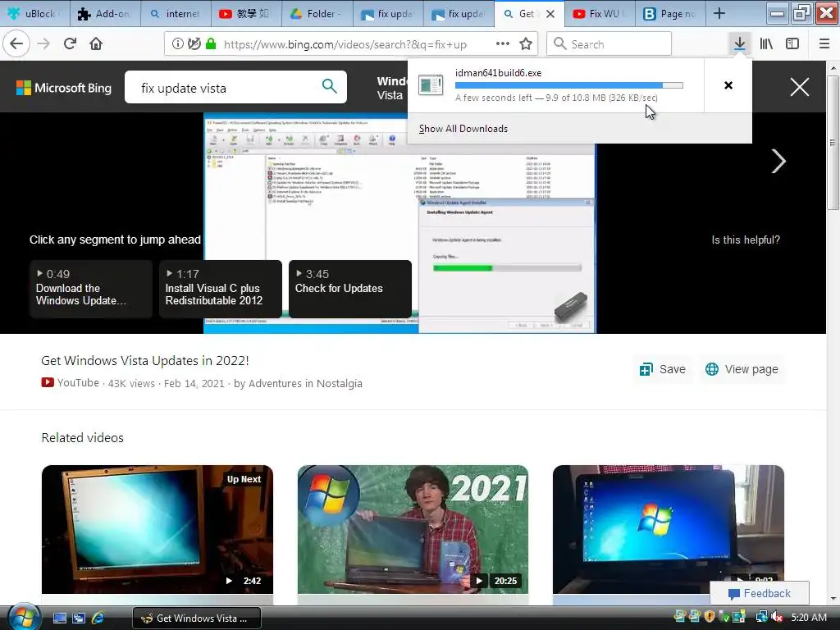
Task: Close the Bing video overlay
Action: pos(799,87)
